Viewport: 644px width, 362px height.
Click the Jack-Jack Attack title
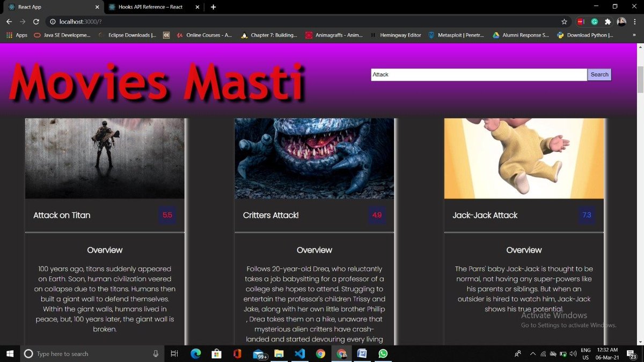[485, 215]
